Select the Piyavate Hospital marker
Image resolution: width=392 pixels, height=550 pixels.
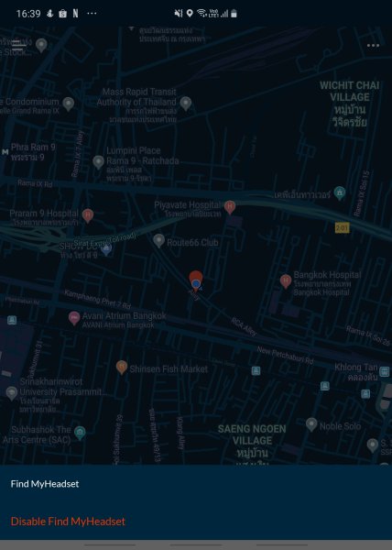click(230, 207)
